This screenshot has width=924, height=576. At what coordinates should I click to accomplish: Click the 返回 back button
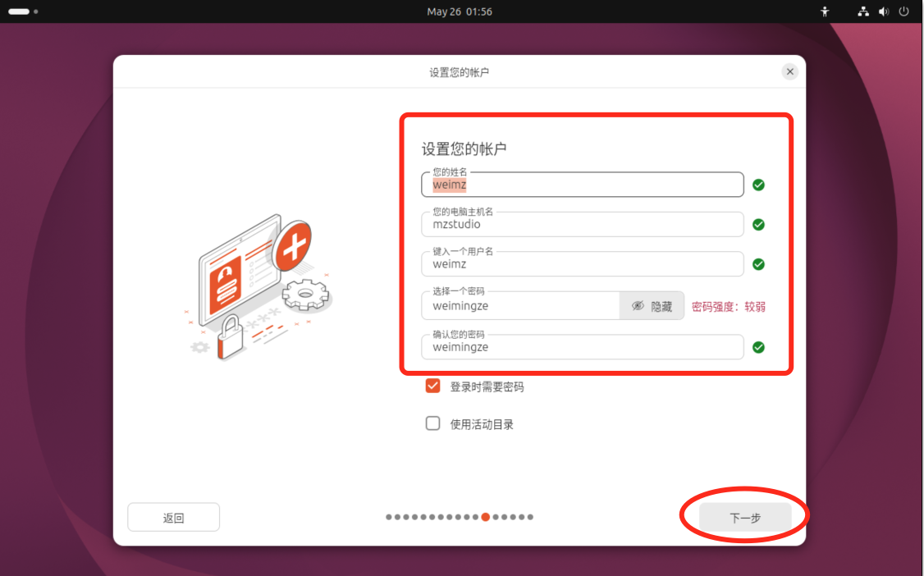point(173,517)
